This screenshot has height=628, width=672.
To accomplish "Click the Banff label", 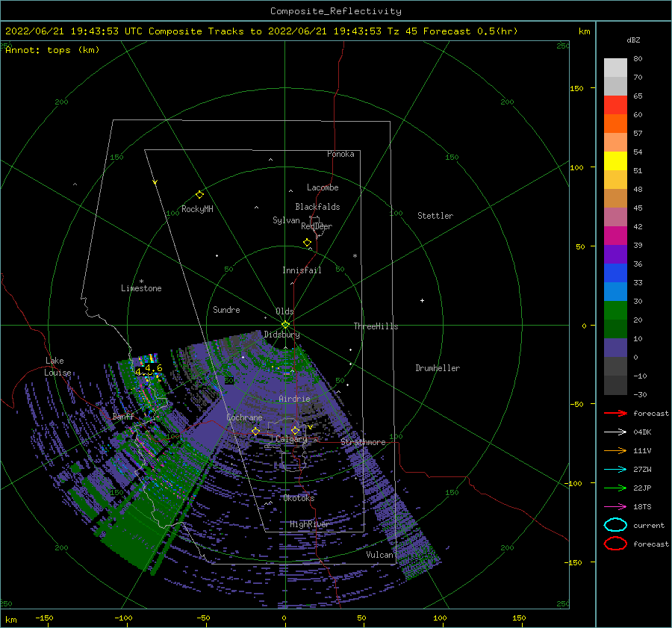I will point(123,417).
